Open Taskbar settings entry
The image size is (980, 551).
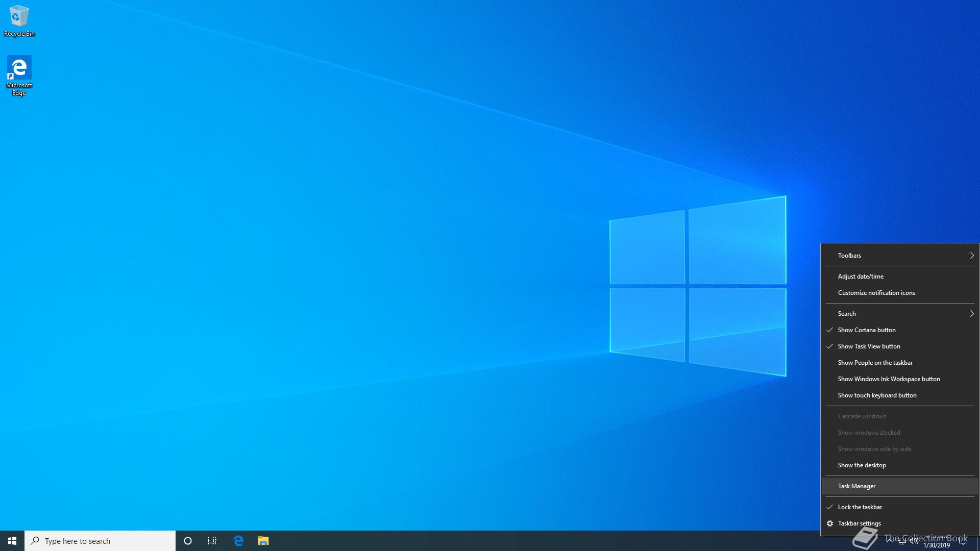coord(900,523)
